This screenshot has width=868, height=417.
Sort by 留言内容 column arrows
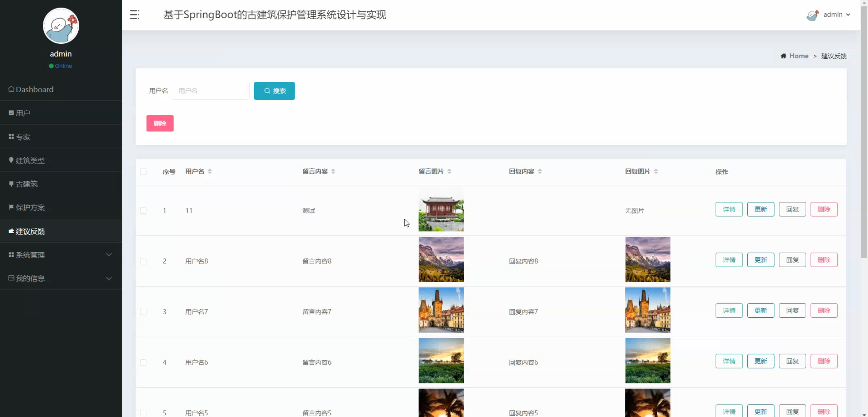333,172
